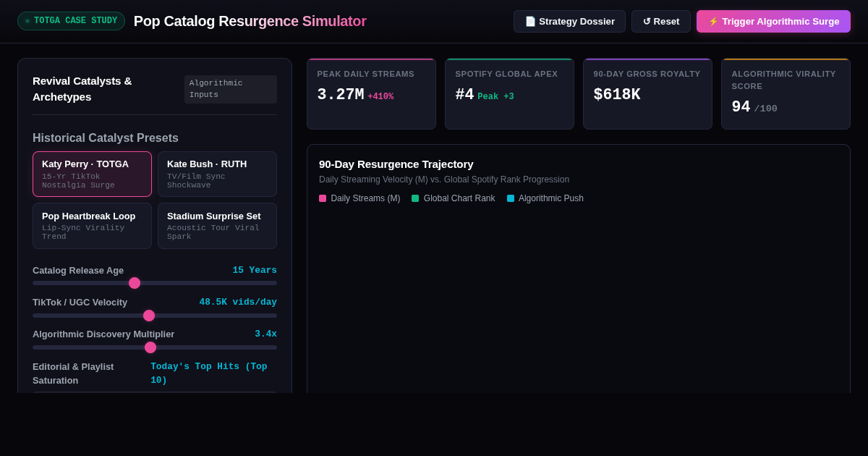Click the '15 Years' value

coord(255,270)
